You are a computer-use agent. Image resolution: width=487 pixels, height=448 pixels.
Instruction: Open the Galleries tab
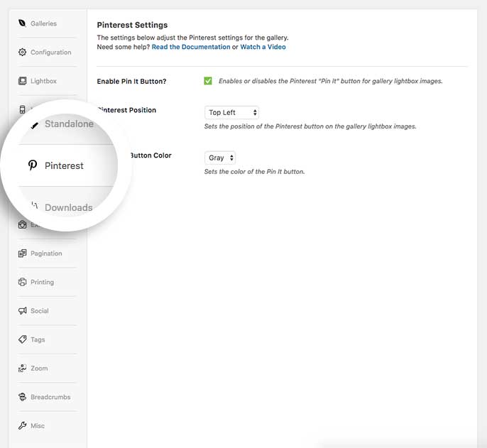43,23
